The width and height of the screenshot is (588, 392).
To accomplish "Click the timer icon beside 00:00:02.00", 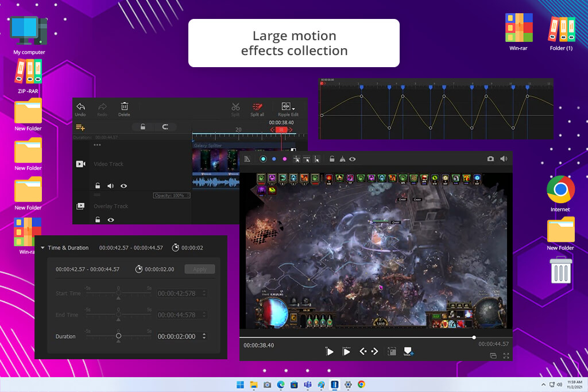I will [139, 269].
